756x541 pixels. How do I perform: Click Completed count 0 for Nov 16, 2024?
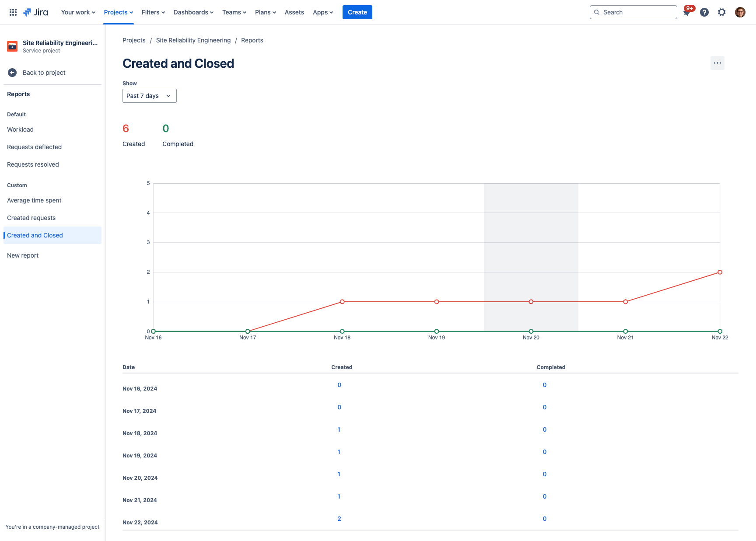545,385
